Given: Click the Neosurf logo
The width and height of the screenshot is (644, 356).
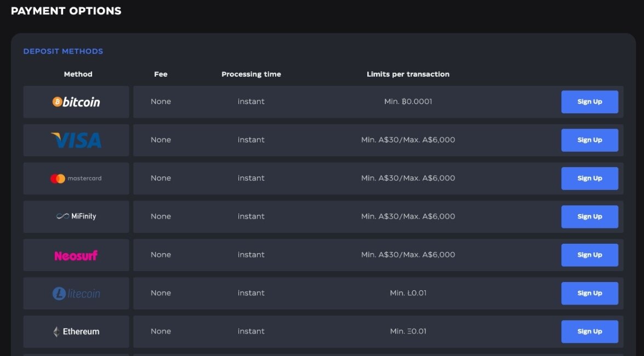Looking at the screenshot, I should point(76,255).
